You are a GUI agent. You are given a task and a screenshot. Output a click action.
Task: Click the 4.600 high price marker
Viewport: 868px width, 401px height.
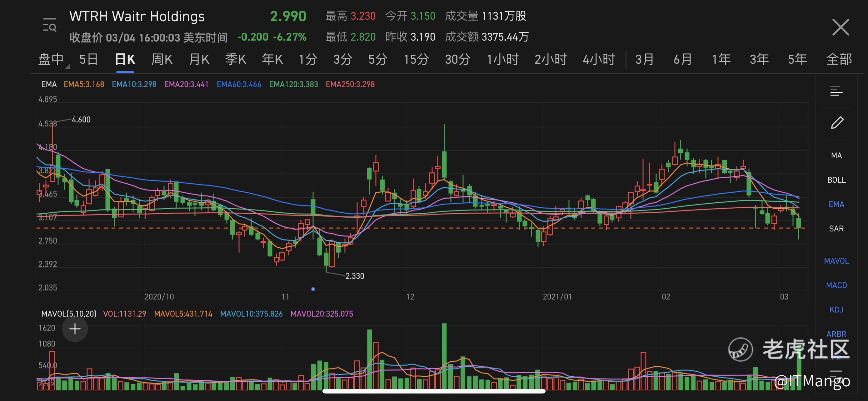(81, 120)
